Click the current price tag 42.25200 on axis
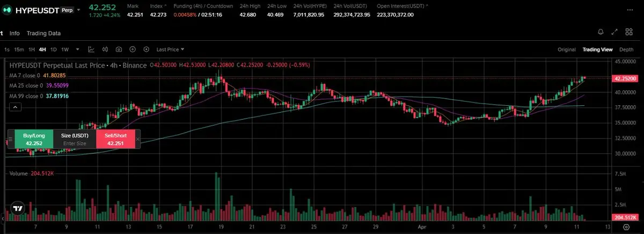644x234 pixels. (624, 78)
